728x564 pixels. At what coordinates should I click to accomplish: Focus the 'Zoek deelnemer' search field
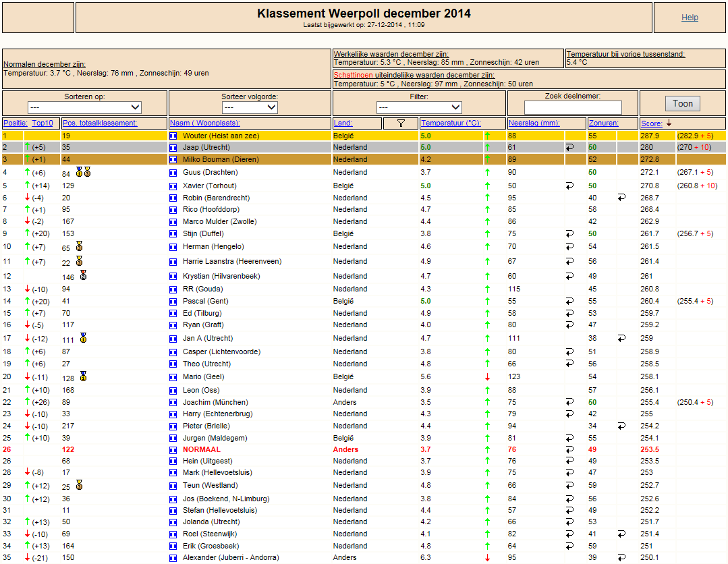(x=572, y=107)
